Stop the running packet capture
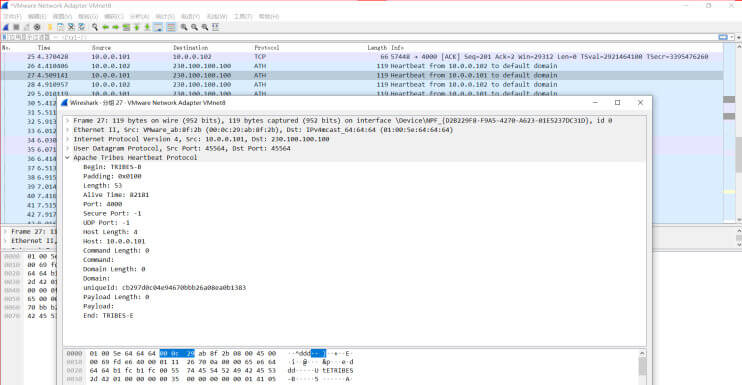Viewport: 742px width, 385px height. (17, 27)
